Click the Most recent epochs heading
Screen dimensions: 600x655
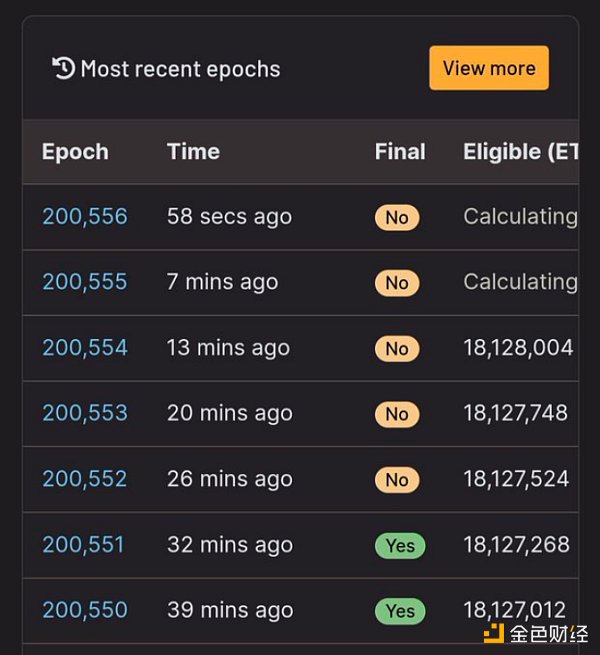pyautogui.click(x=181, y=69)
